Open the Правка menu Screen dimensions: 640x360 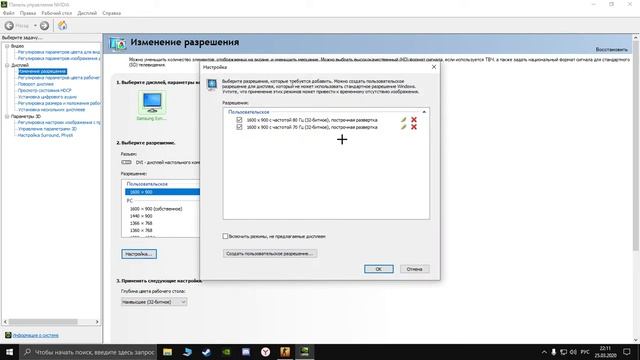[28, 13]
